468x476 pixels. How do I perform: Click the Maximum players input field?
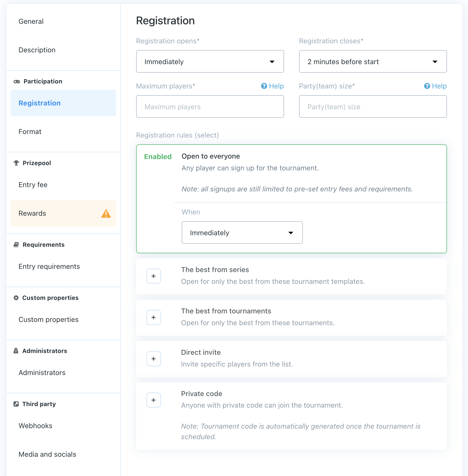(x=210, y=107)
